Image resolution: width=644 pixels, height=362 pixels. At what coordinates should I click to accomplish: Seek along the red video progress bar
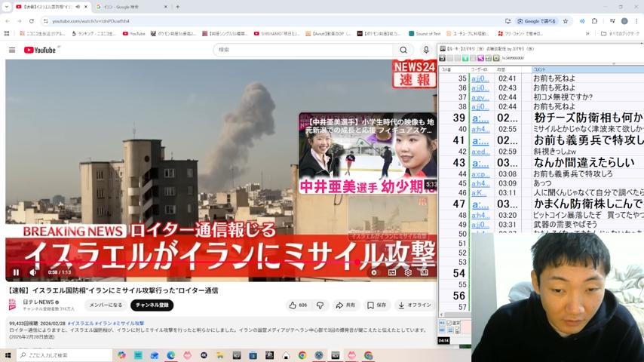(221, 262)
